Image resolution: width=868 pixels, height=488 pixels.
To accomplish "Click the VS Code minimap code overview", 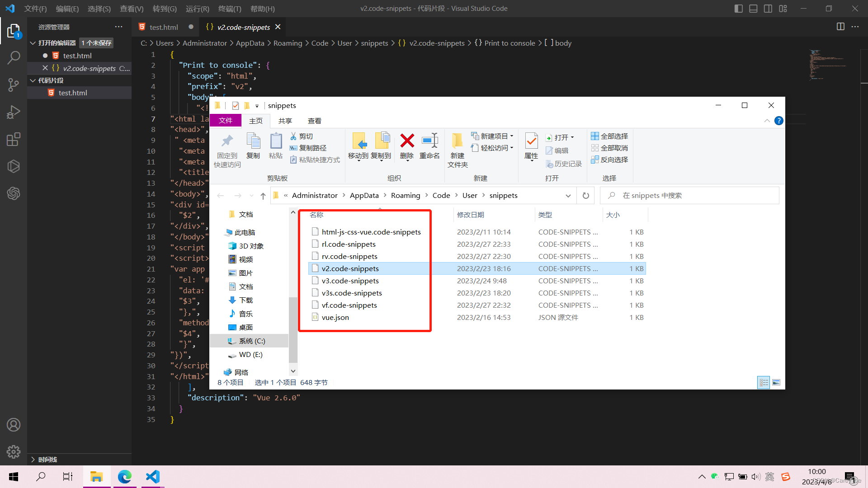I will point(828,66).
